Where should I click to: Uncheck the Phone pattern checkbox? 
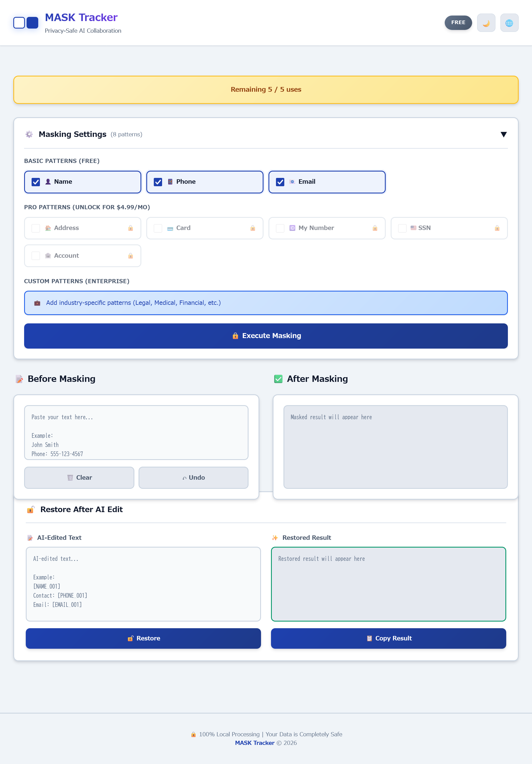[x=158, y=182]
